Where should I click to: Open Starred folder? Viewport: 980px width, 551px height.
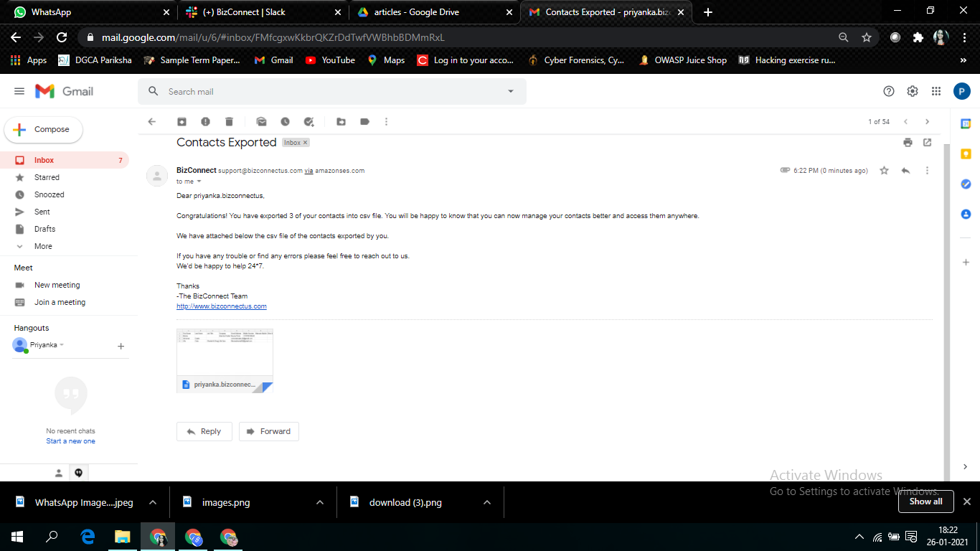point(65,177)
